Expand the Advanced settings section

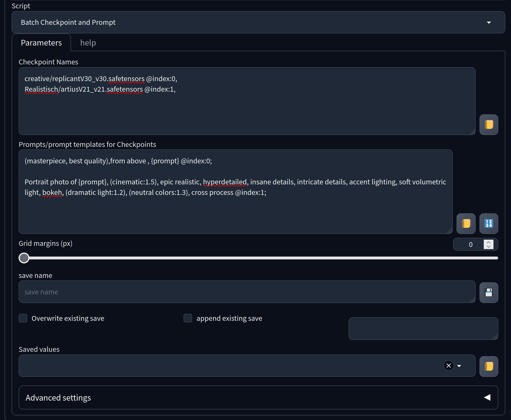click(258, 397)
